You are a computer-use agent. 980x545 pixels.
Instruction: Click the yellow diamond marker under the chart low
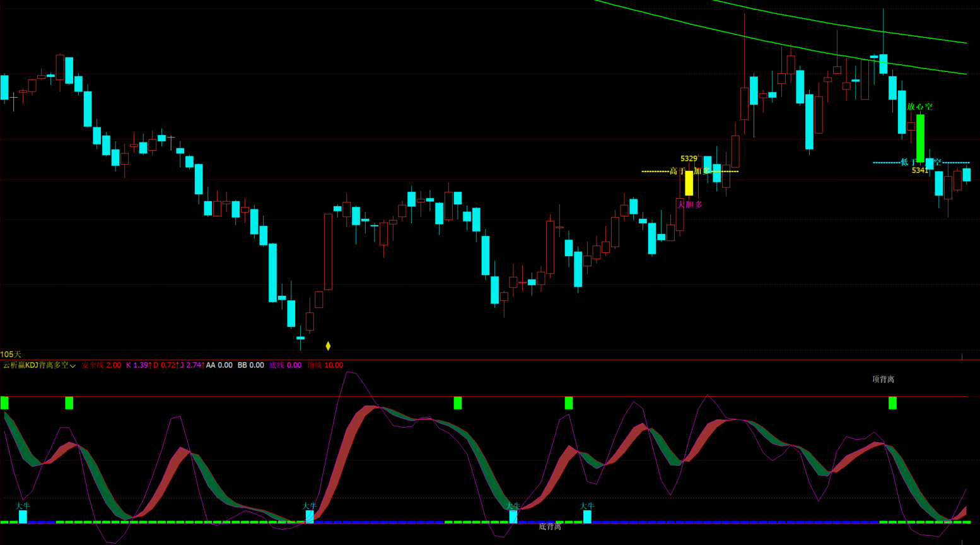click(328, 346)
